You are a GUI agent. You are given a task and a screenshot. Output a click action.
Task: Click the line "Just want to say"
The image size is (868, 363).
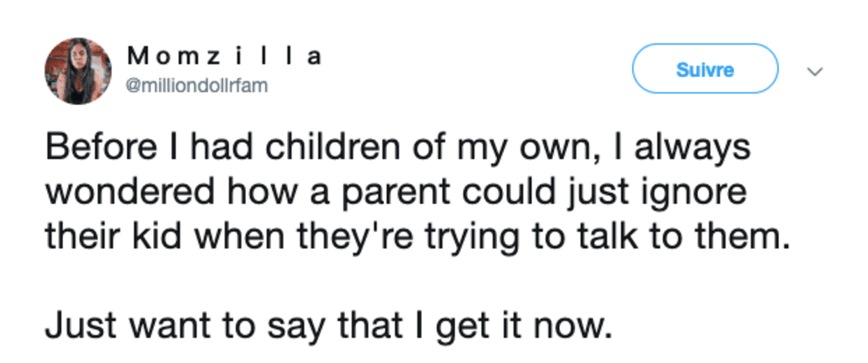(329, 326)
